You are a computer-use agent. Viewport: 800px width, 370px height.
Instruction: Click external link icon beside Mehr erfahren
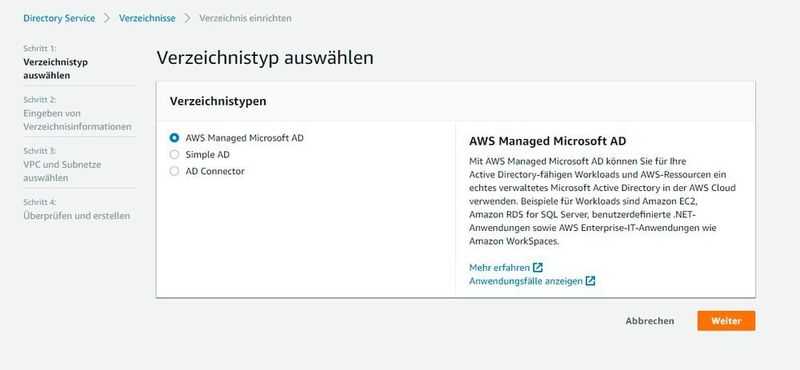pos(538,267)
